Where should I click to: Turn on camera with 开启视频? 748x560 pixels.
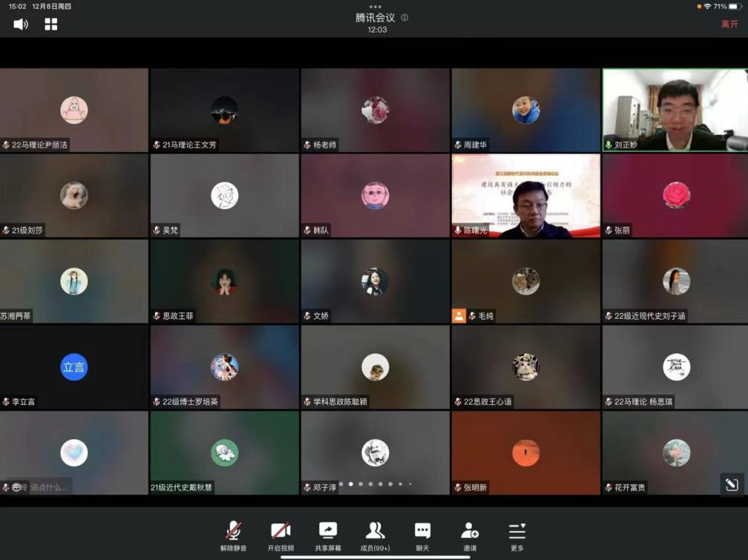point(280,536)
